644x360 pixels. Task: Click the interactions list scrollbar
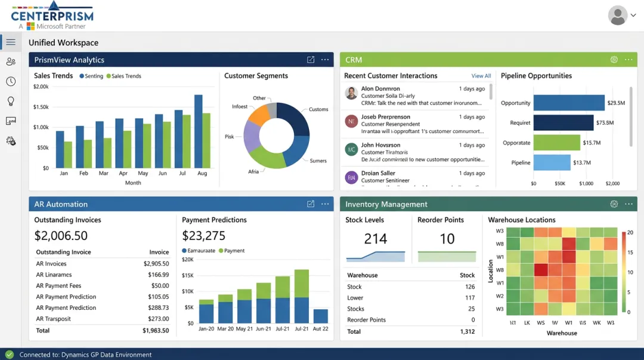coord(491,92)
